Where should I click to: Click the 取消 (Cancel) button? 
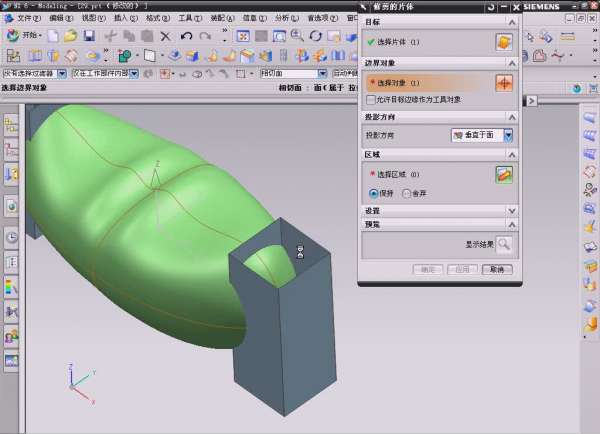point(496,270)
